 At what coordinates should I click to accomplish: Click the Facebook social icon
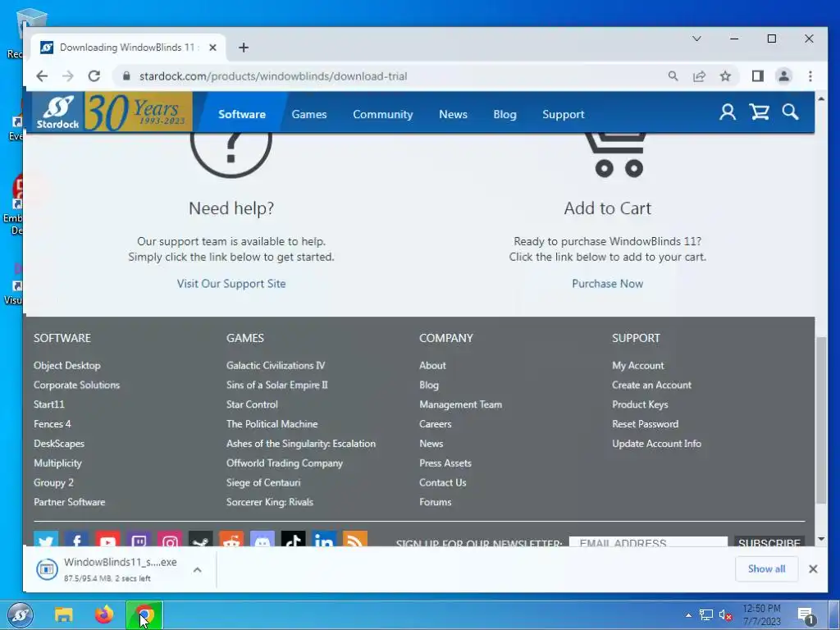[76, 539]
